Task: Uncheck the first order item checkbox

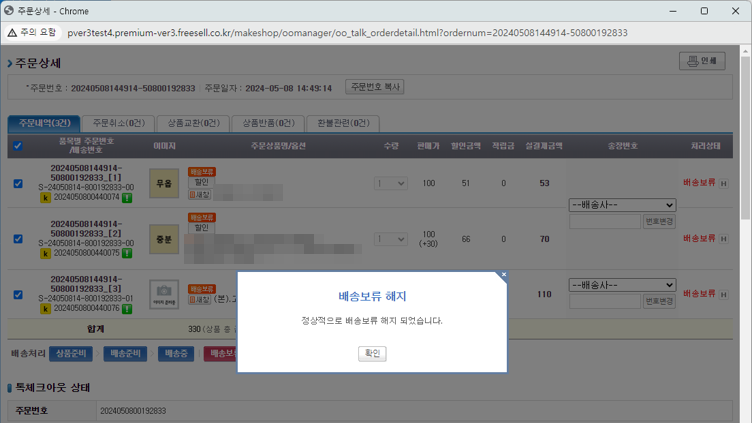Action: pos(17,184)
